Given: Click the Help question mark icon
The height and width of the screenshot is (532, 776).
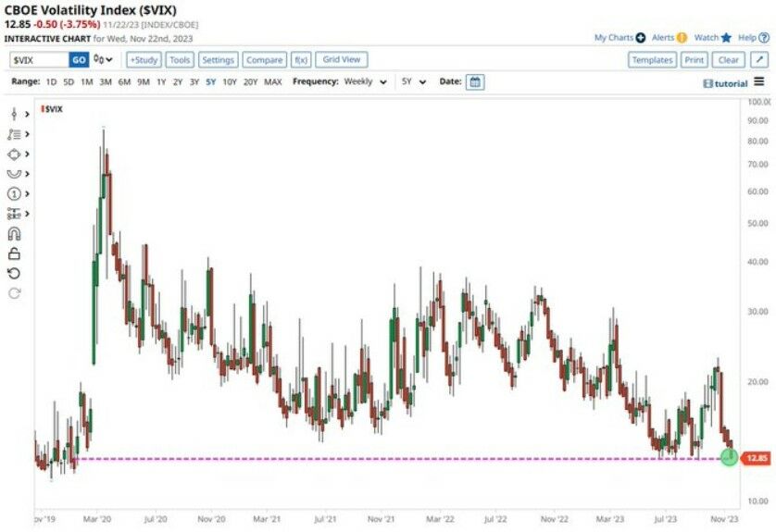Looking at the screenshot, I should coord(764,38).
